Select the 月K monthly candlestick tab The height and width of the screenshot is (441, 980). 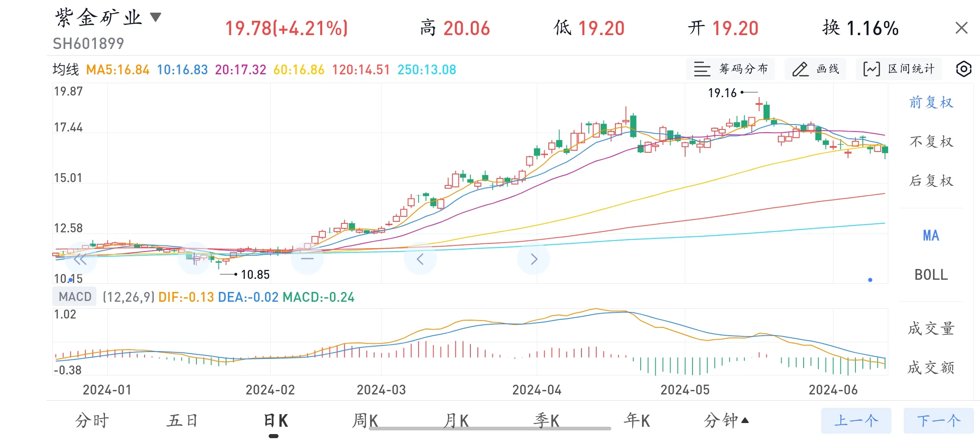pyautogui.click(x=456, y=421)
